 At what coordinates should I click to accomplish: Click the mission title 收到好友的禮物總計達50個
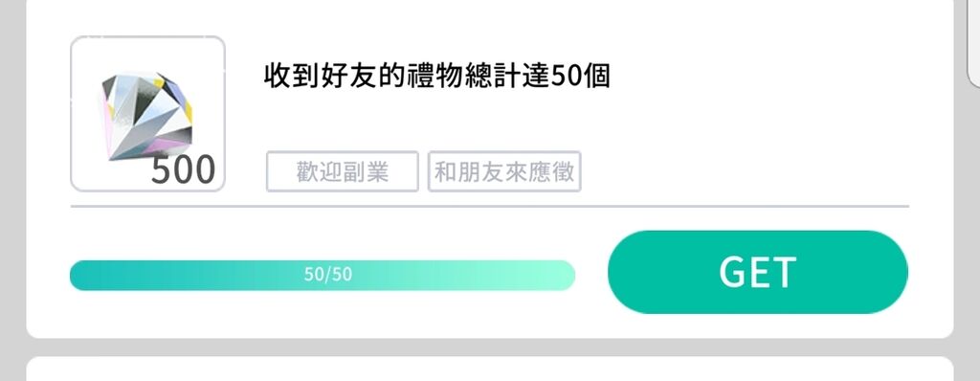click(x=436, y=77)
